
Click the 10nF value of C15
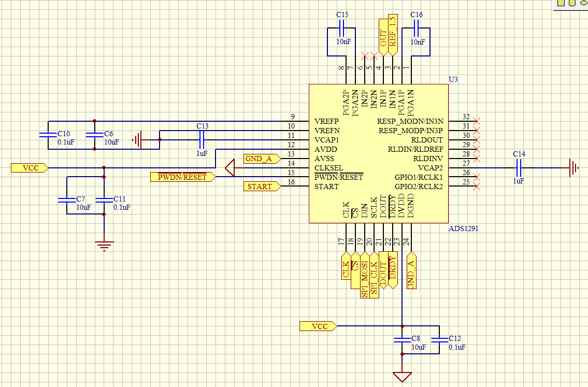coord(343,41)
